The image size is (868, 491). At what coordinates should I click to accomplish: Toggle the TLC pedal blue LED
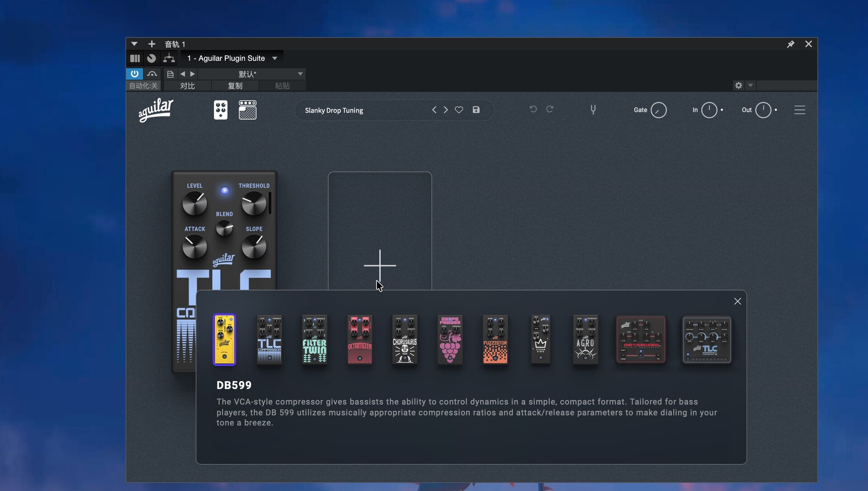point(225,191)
